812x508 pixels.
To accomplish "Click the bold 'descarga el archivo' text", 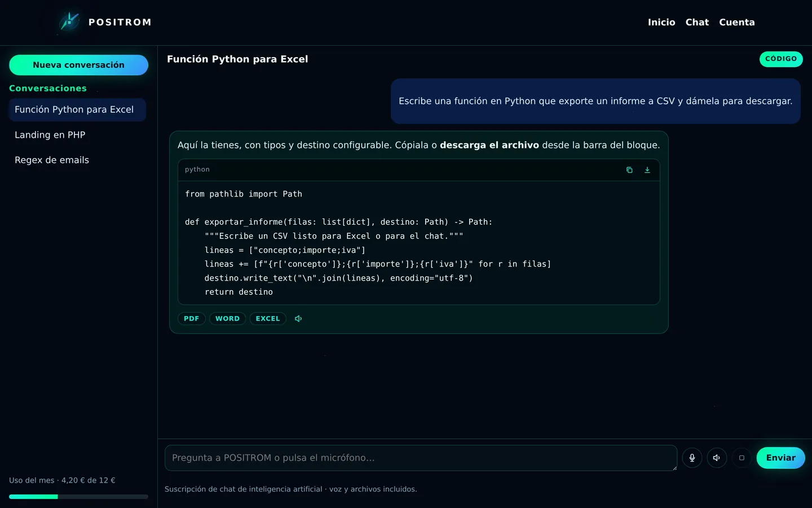I will click(x=489, y=145).
